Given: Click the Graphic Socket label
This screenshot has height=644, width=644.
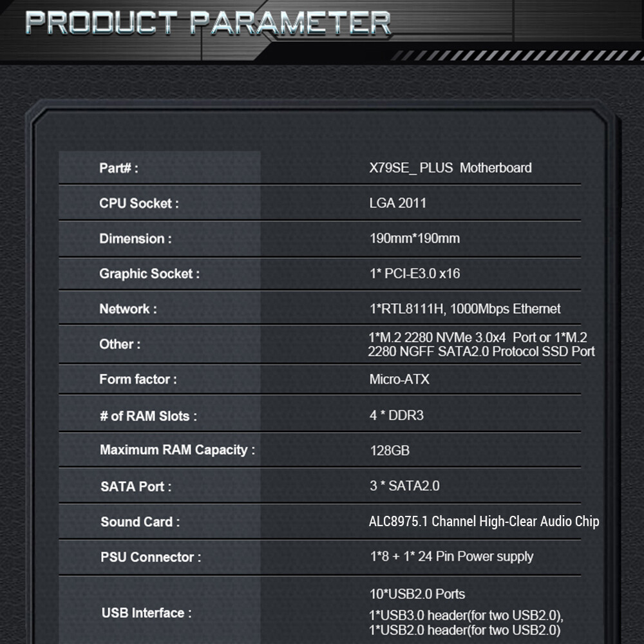Looking at the screenshot, I should [149, 274].
